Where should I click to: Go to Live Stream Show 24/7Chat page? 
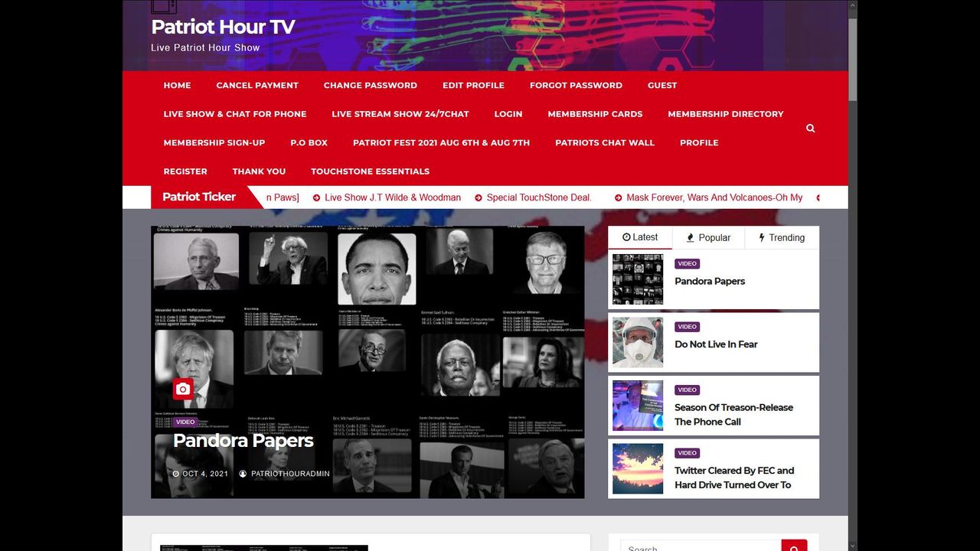pos(400,114)
